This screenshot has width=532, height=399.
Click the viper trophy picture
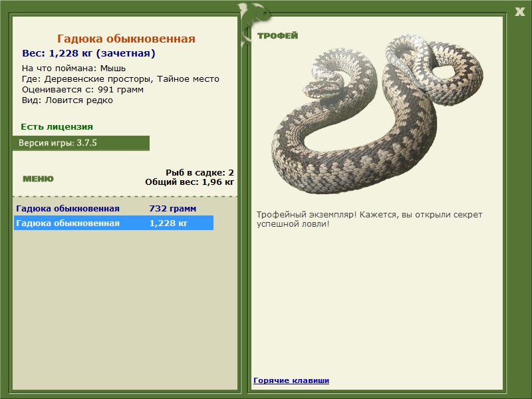[x=377, y=114]
